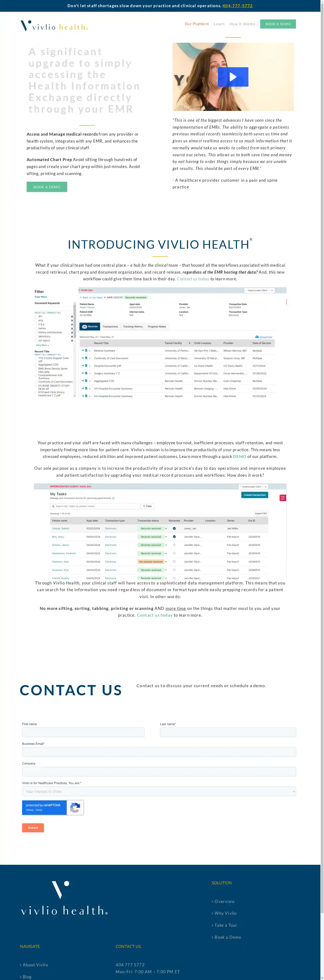Screen dimensions: 324x980
Task: Expand the Your Interest in Vivlio dropdown
Action: point(159,791)
